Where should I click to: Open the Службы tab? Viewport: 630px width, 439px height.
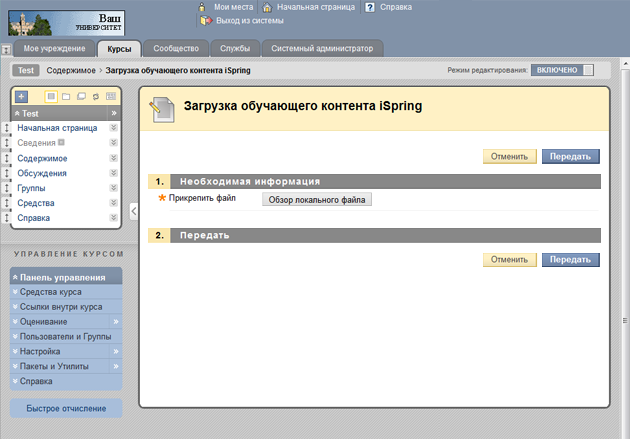pyautogui.click(x=235, y=49)
